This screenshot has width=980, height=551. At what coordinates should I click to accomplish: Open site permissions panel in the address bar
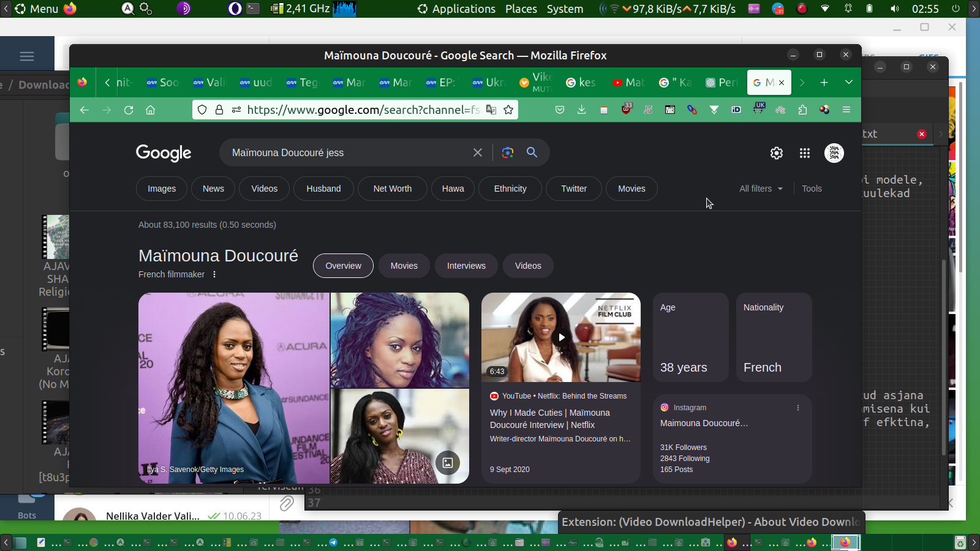236,110
